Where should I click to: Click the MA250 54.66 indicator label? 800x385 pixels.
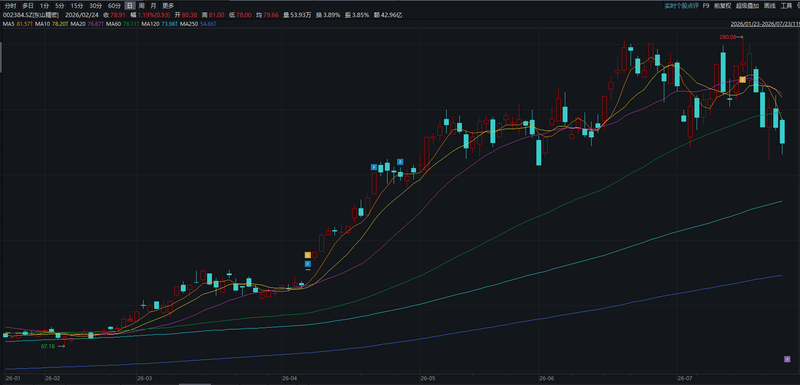[x=198, y=24]
